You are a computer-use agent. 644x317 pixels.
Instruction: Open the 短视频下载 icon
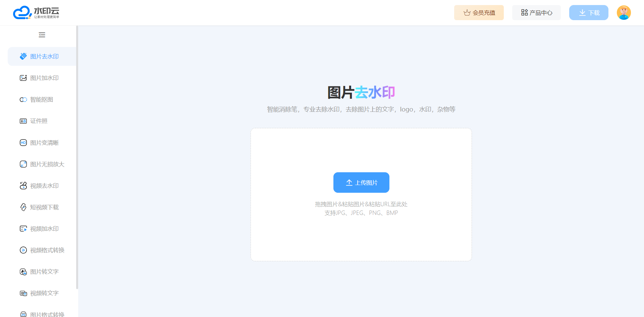[x=23, y=207]
